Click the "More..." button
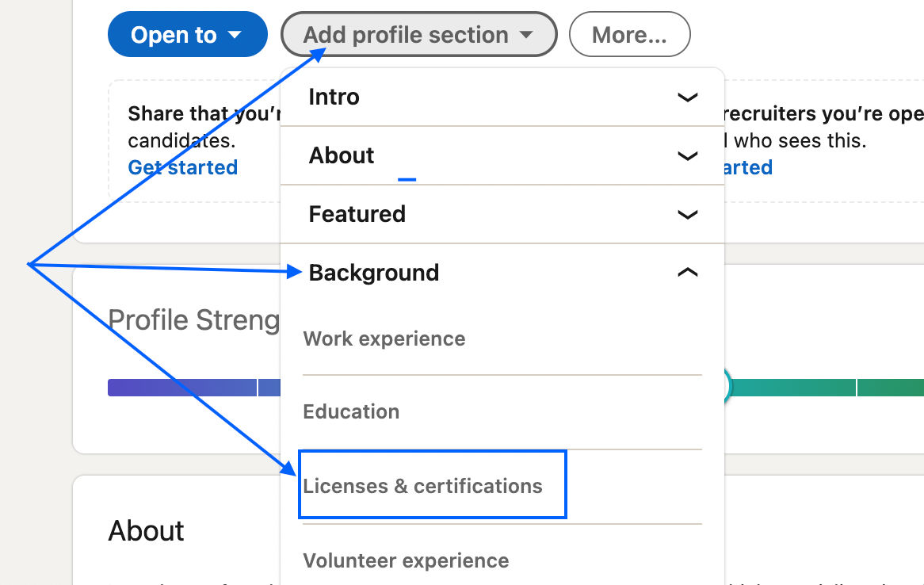Screen dimensions: 924x585 coord(629,34)
